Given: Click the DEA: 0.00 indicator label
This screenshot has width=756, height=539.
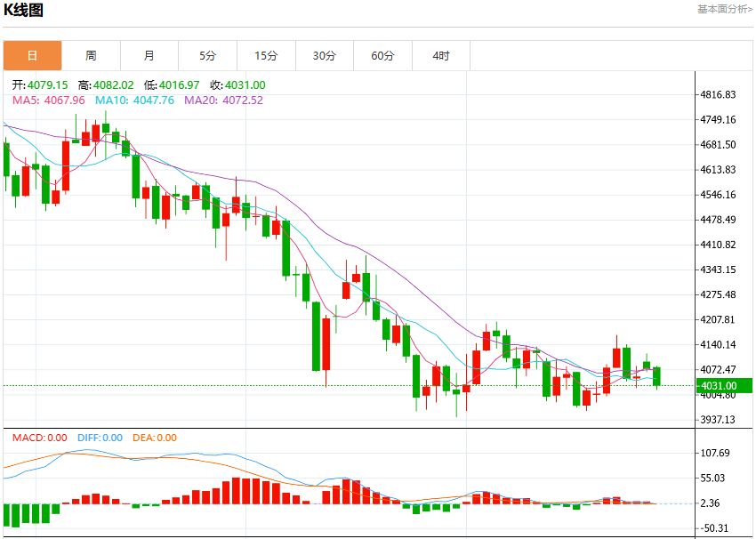Looking at the screenshot, I should [155, 438].
